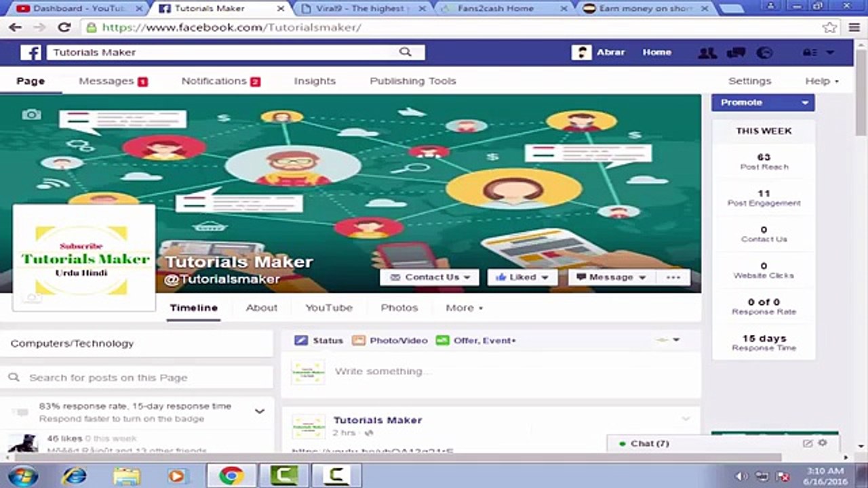Switch to Dashboard - YouTube browser tab
The height and width of the screenshot is (488, 868).
coord(78,9)
